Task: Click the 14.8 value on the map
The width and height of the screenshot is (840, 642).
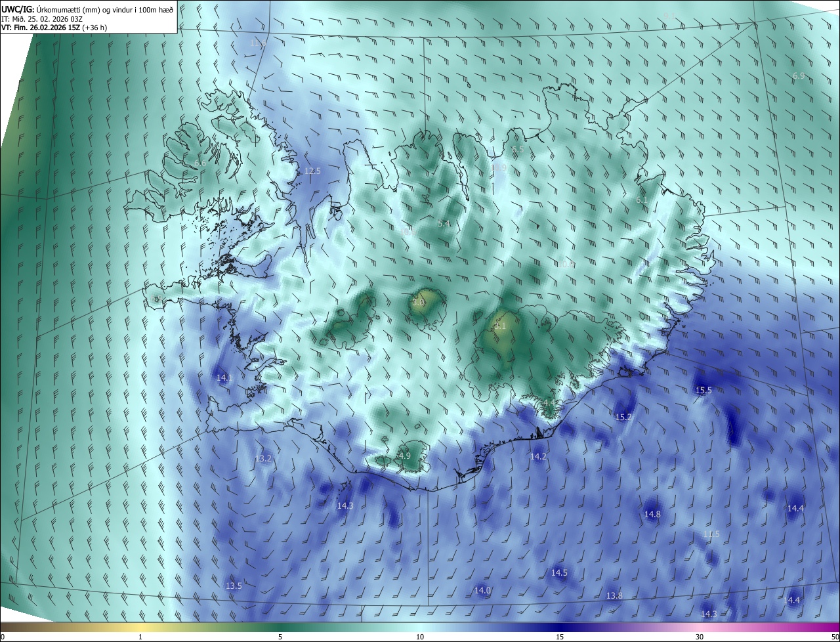Action: [x=652, y=514]
